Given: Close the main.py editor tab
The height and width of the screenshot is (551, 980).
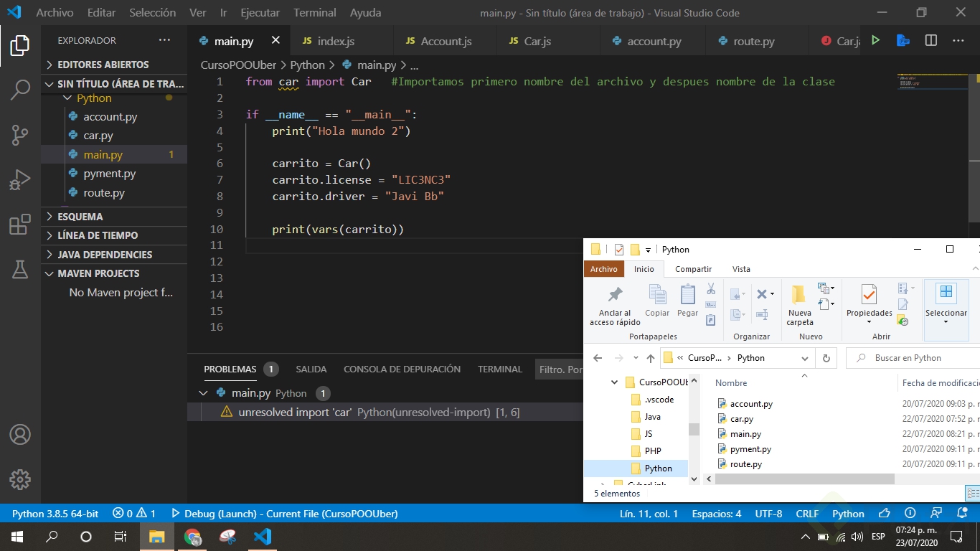Looking at the screenshot, I should 275,41.
